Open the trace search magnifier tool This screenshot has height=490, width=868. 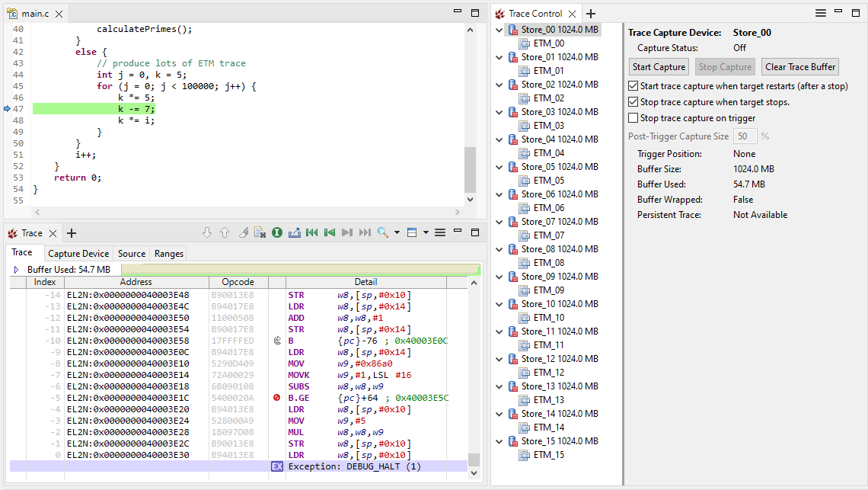(382, 232)
